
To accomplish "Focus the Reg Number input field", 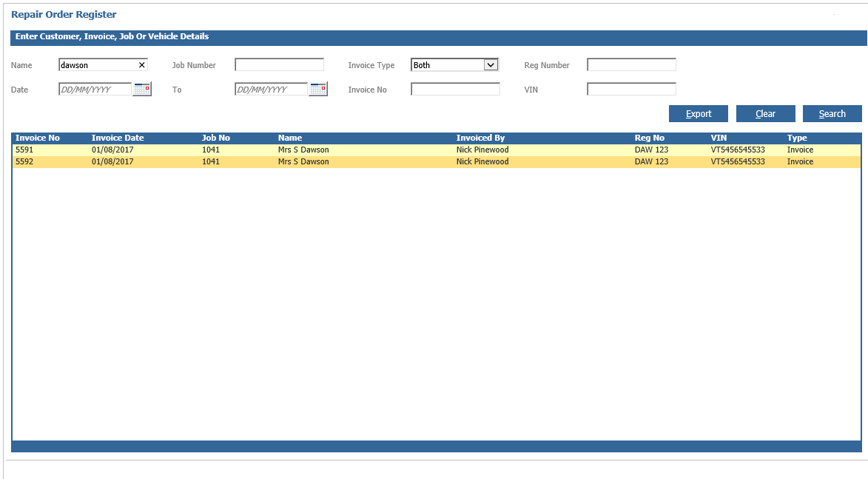I will (631, 65).
